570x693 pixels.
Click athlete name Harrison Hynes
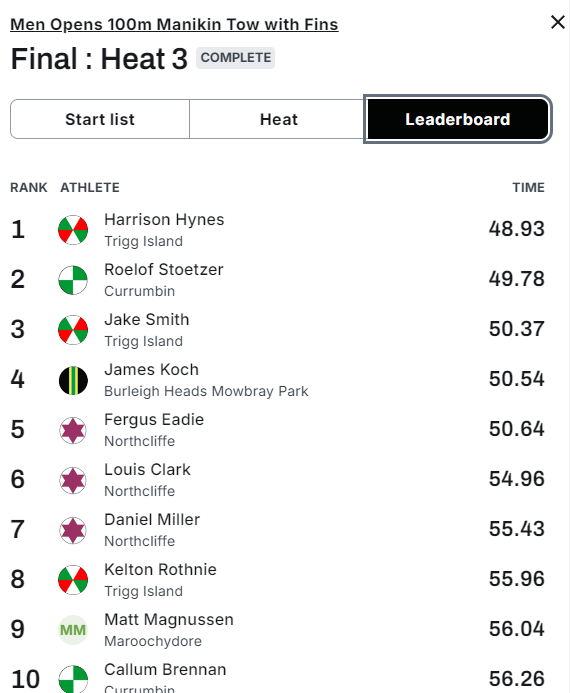(164, 220)
